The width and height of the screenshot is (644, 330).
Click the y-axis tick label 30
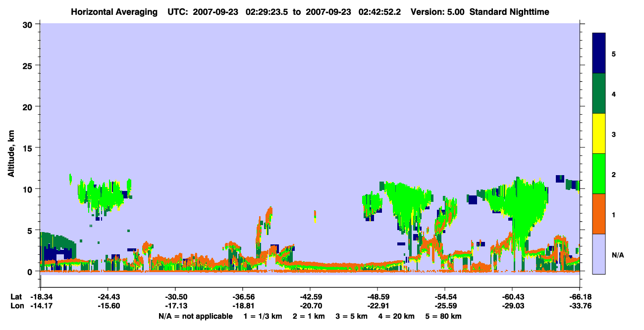pyautogui.click(x=29, y=24)
